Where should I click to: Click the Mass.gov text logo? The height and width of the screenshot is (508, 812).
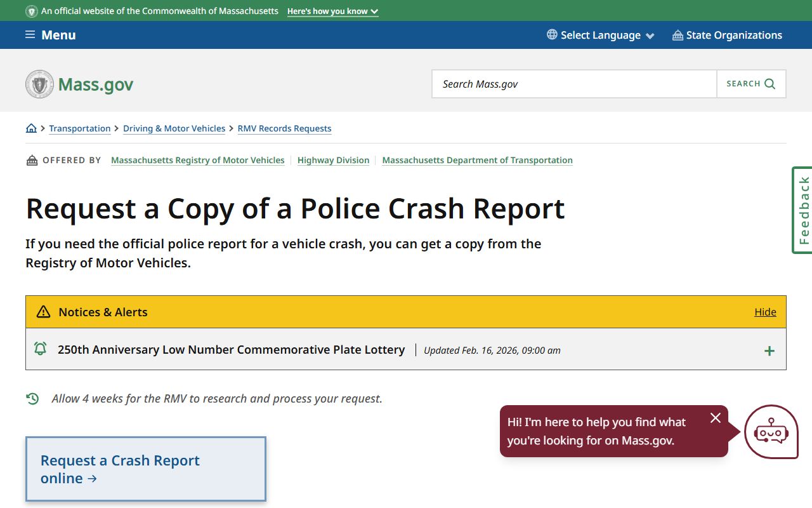pyautogui.click(x=96, y=84)
